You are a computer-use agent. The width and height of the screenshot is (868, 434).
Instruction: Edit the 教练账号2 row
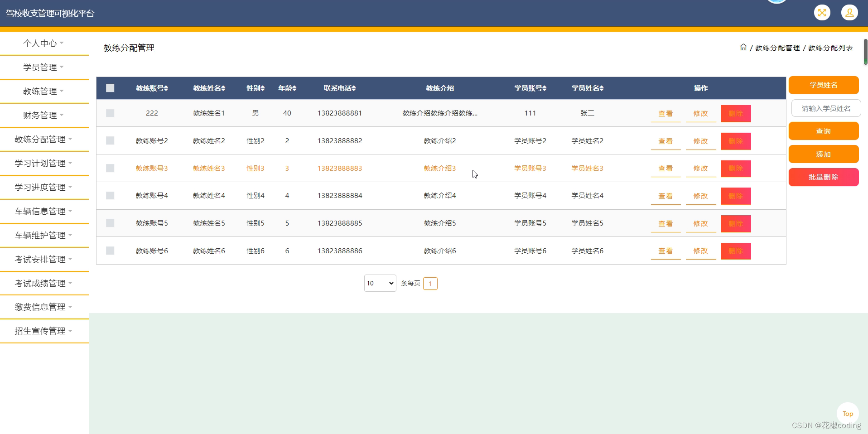click(701, 141)
